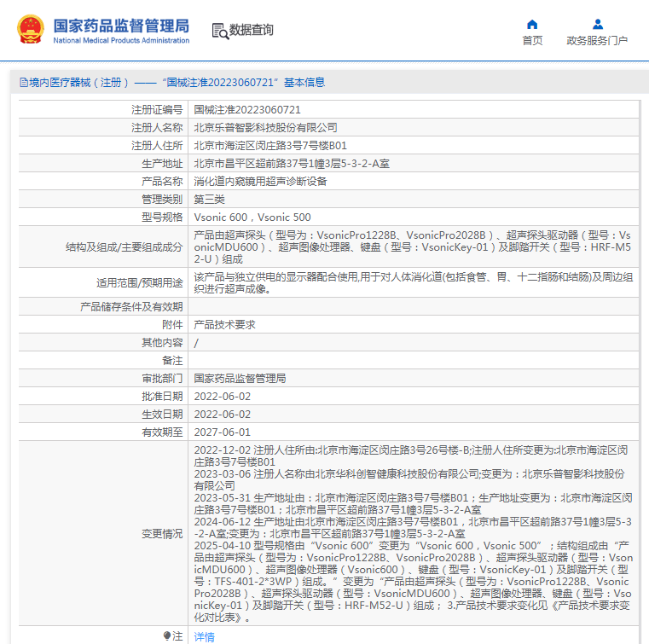
Task: Select the 生产地址 value 北京市昌平区超前路37号
Action: coord(292,164)
